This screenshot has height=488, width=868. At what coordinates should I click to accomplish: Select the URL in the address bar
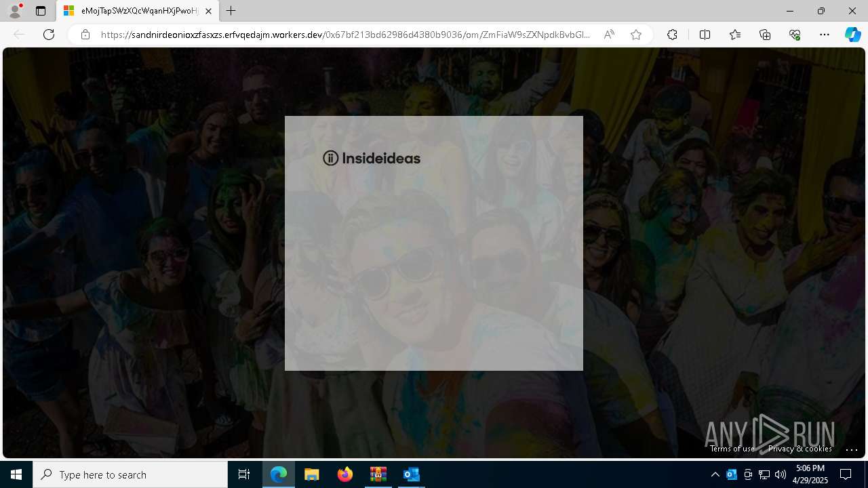tap(345, 35)
